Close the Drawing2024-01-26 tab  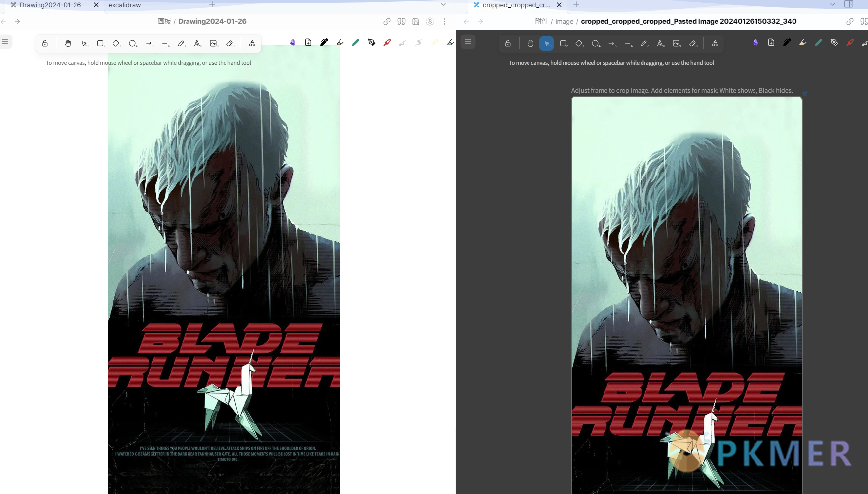[96, 5]
